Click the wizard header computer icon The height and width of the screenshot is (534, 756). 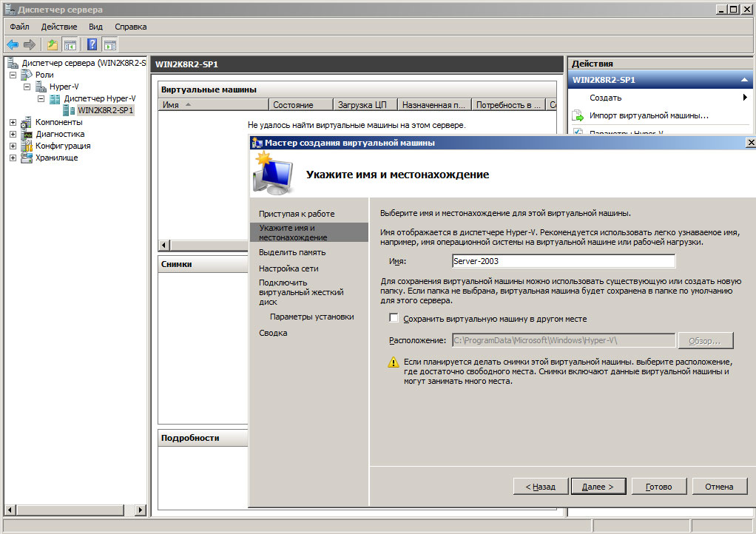pyautogui.click(x=273, y=174)
